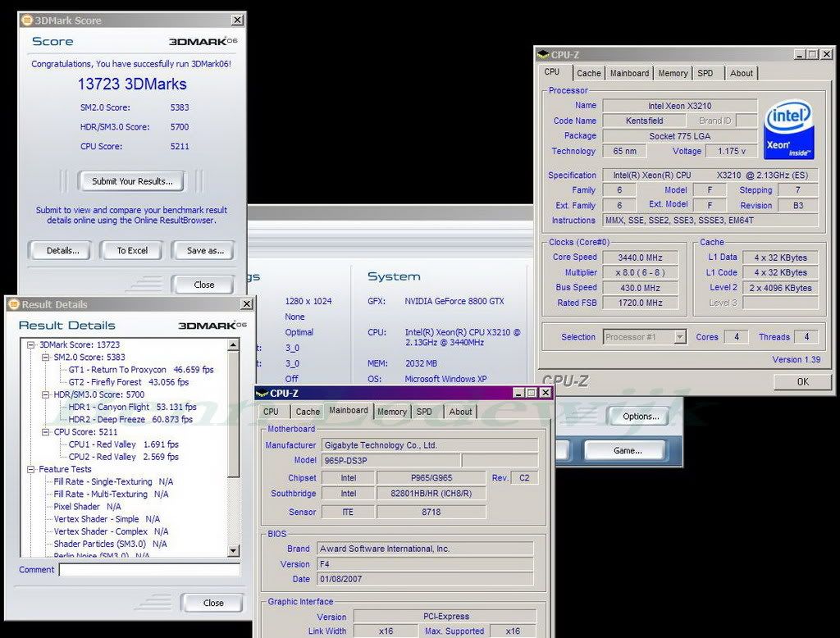The width and height of the screenshot is (840, 638).
Task: Click the Kentsfield code name value
Action: click(x=645, y=121)
